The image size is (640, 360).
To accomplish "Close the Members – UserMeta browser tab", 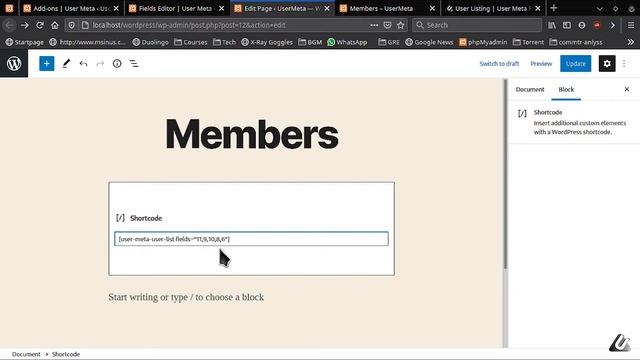I will (x=432, y=8).
